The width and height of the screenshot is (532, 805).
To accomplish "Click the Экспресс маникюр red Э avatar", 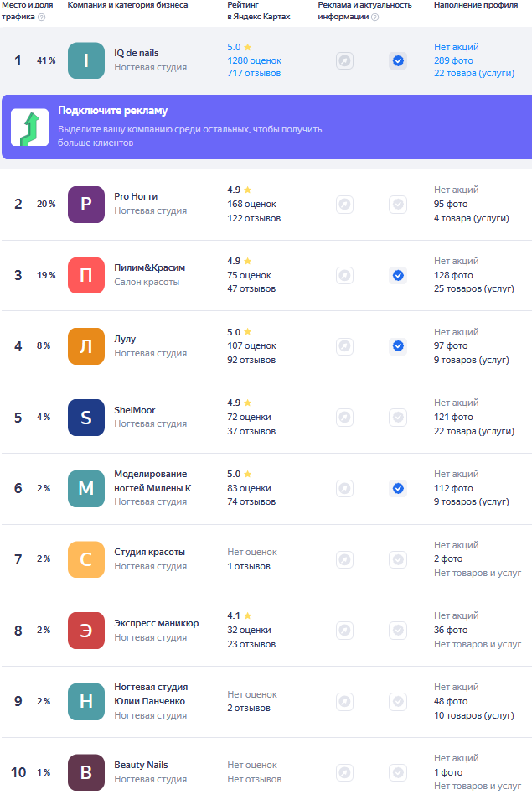I will pos(86,630).
